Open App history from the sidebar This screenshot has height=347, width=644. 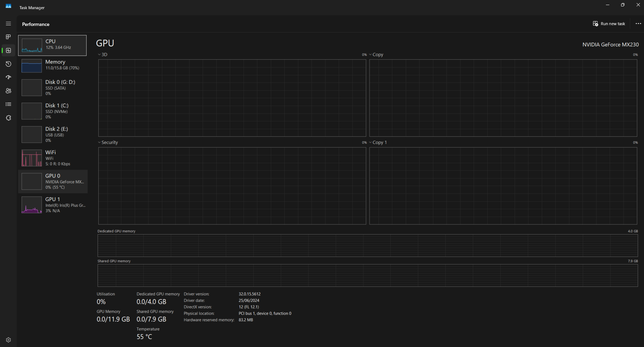(8, 64)
